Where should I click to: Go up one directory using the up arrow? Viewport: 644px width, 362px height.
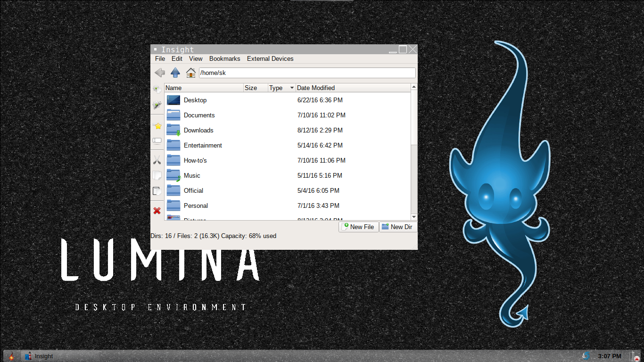click(x=175, y=73)
